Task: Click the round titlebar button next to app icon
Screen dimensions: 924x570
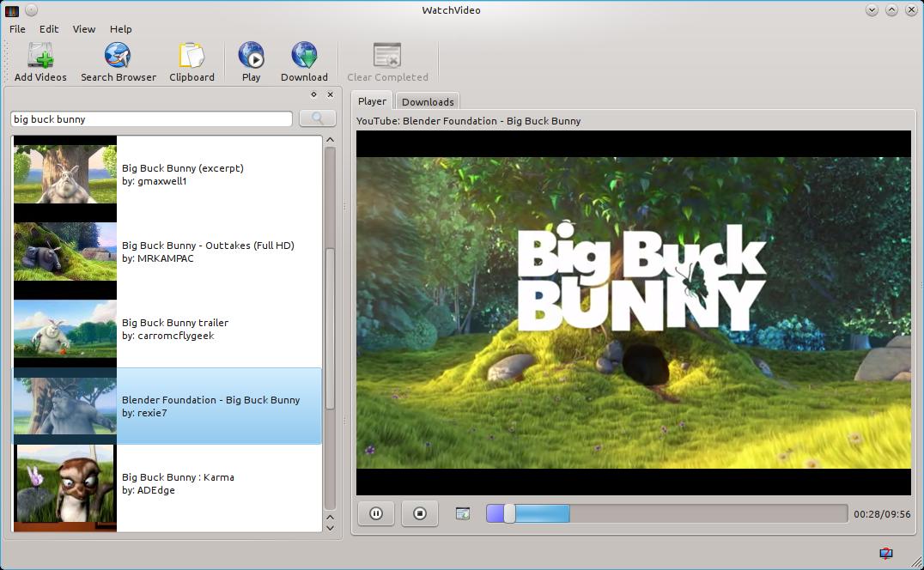Action: tap(32, 10)
